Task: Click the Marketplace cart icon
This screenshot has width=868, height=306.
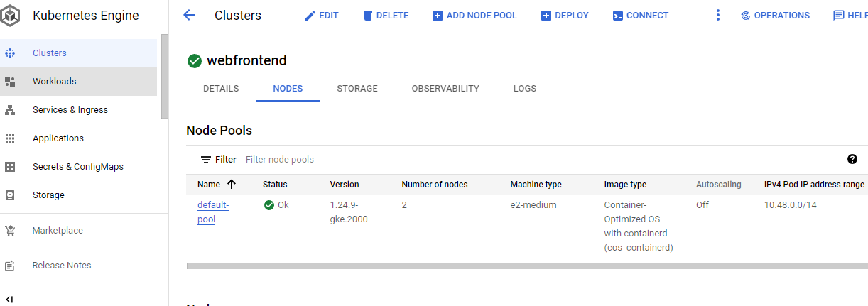Action: pos(10,231)
